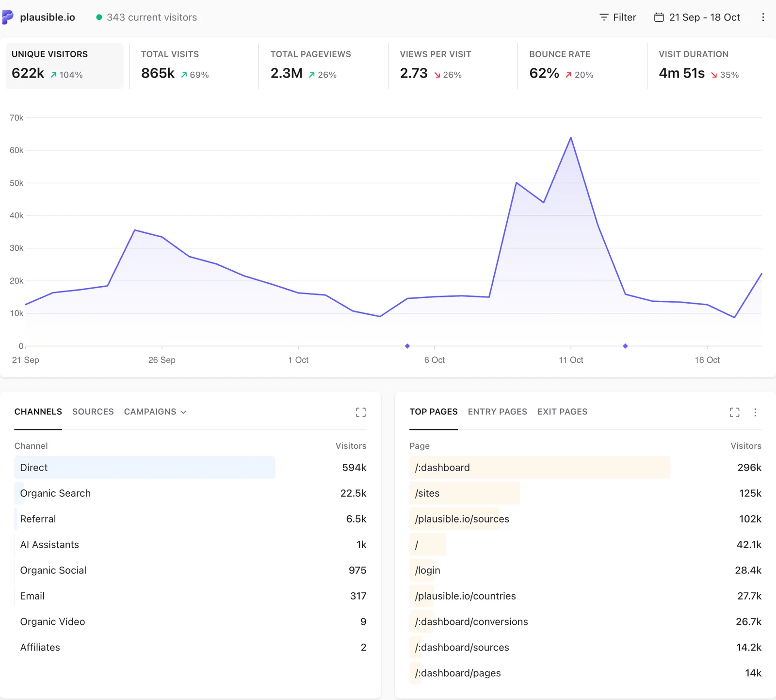Click the 296k visitors value for /:dashboard
Screen dimensions: 776x700
[749, 468]
